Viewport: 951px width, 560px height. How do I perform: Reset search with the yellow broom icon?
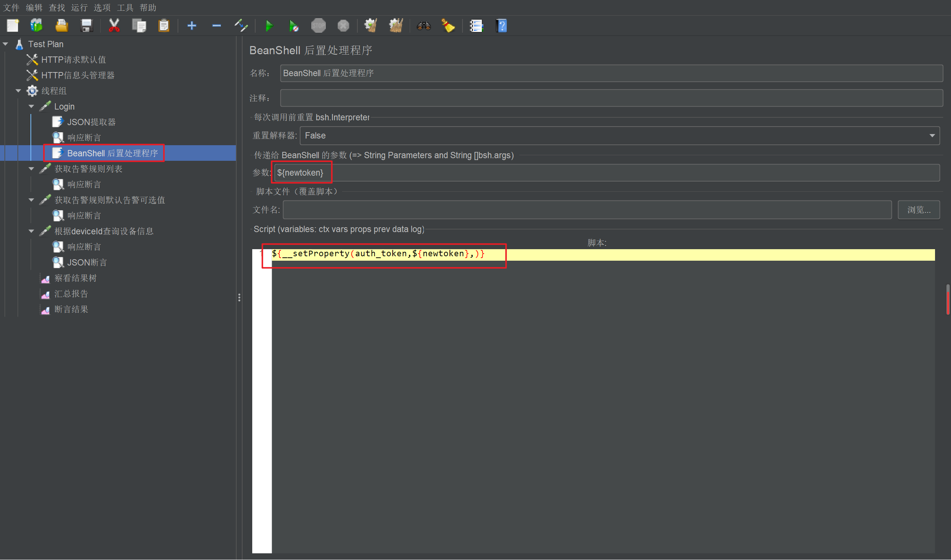(x=448, y=26)
